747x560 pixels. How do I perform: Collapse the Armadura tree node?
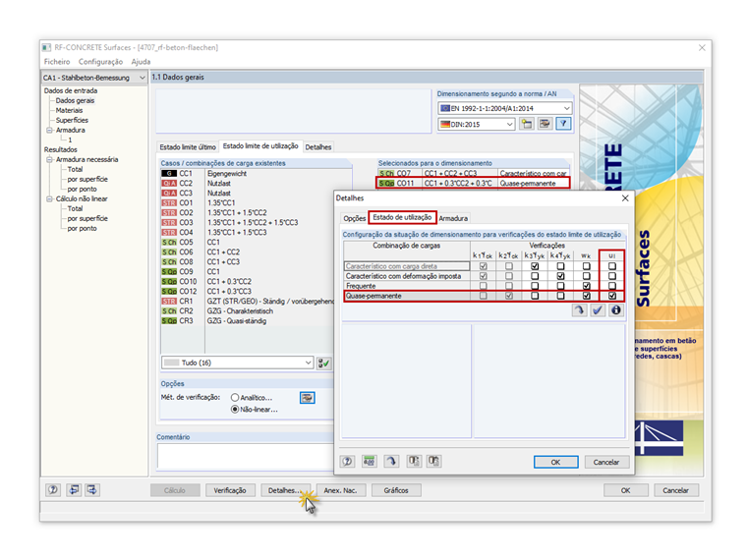pos(49,130)
